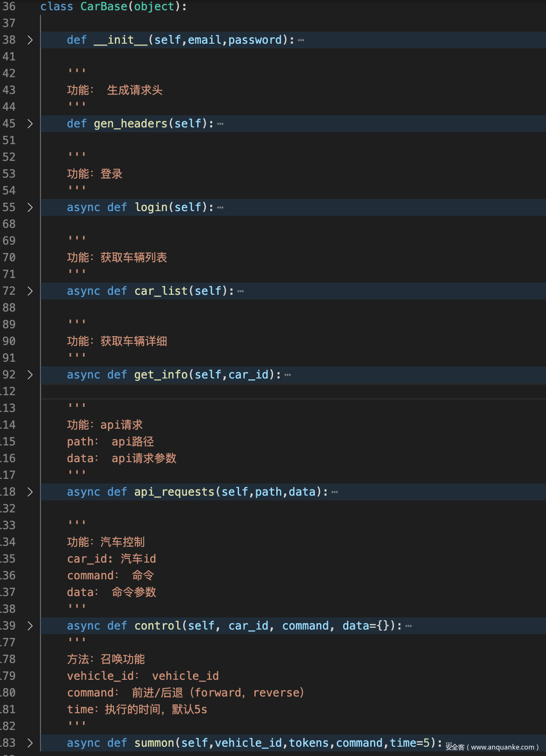Unfold gen_headers using its gutter arrow
This screenshot has height=756, width=546.
click(x=30, y=124)
